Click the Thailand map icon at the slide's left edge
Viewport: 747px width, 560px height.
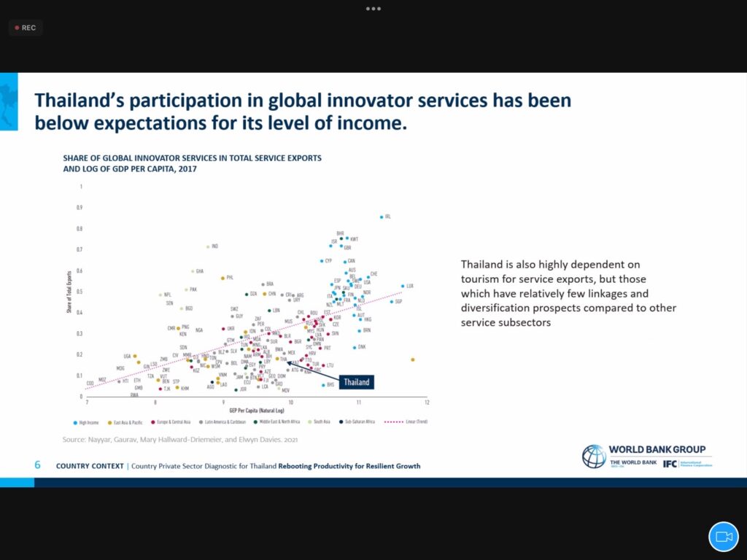(8, 101)
